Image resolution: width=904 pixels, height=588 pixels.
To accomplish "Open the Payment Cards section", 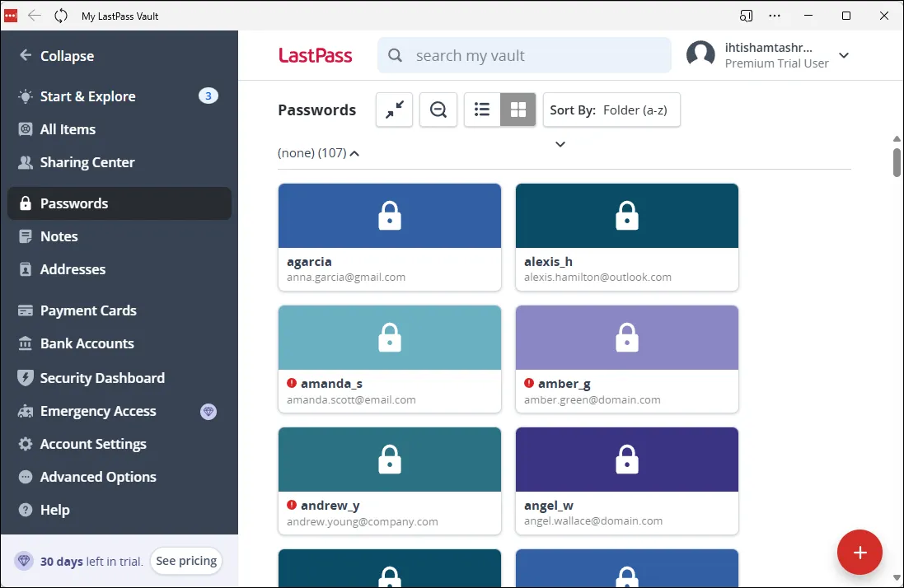I will (87, 310).
